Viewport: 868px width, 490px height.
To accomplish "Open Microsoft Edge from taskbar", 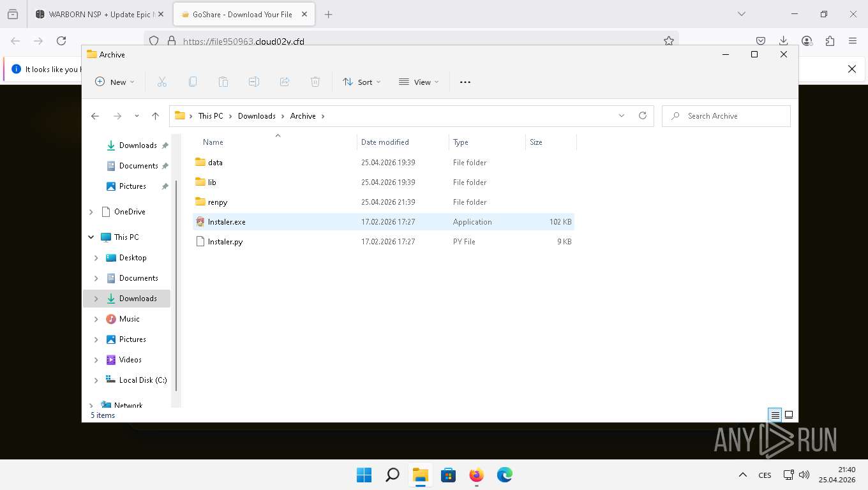I will 504,475.
